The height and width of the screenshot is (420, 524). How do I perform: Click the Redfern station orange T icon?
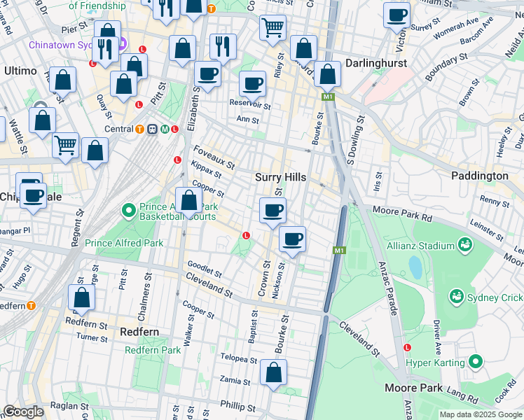pos(31,305)
